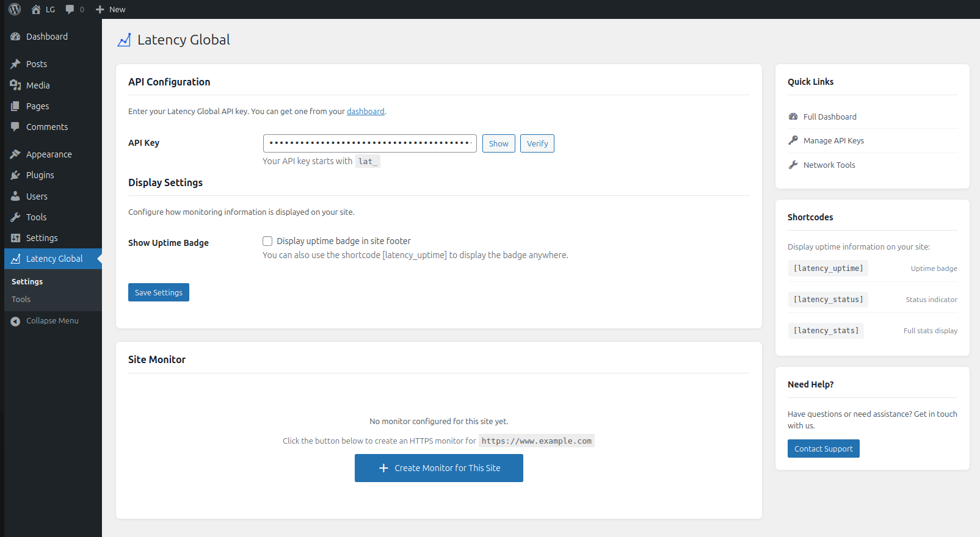Click the Plugins plug icon
The width and height of the screenshot is (980, 537).
pos(15,175)
